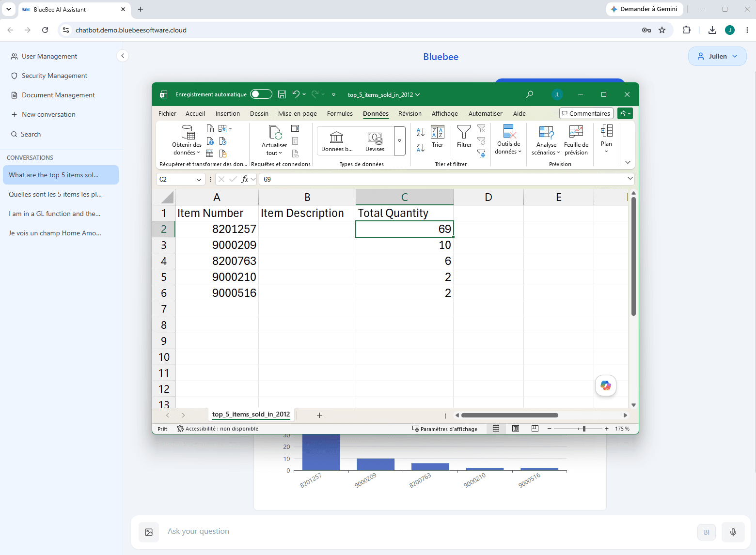Open Security Management in sidebar

pyautogui.click(x=54, y=76)
